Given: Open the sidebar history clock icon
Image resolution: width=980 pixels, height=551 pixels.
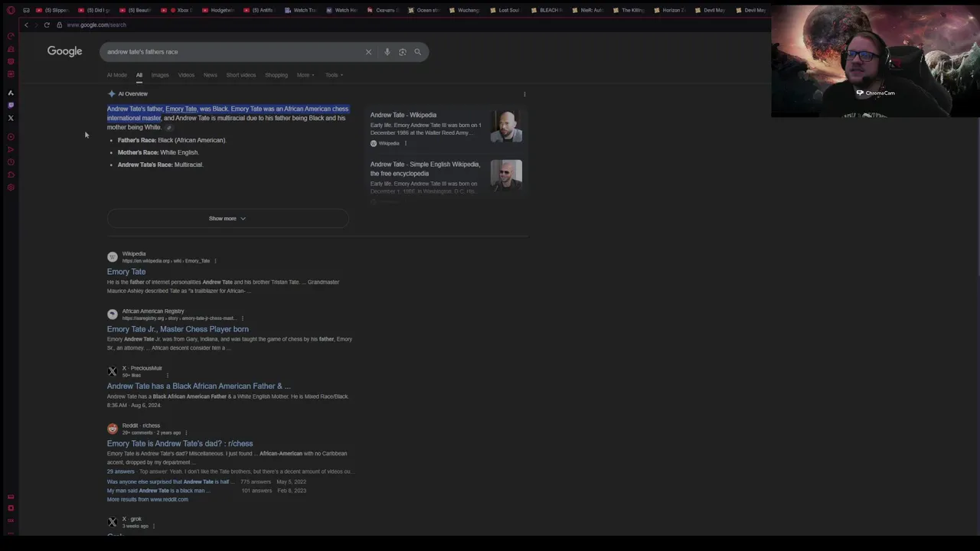Looking at the screenshot, I should coord(11,161).
